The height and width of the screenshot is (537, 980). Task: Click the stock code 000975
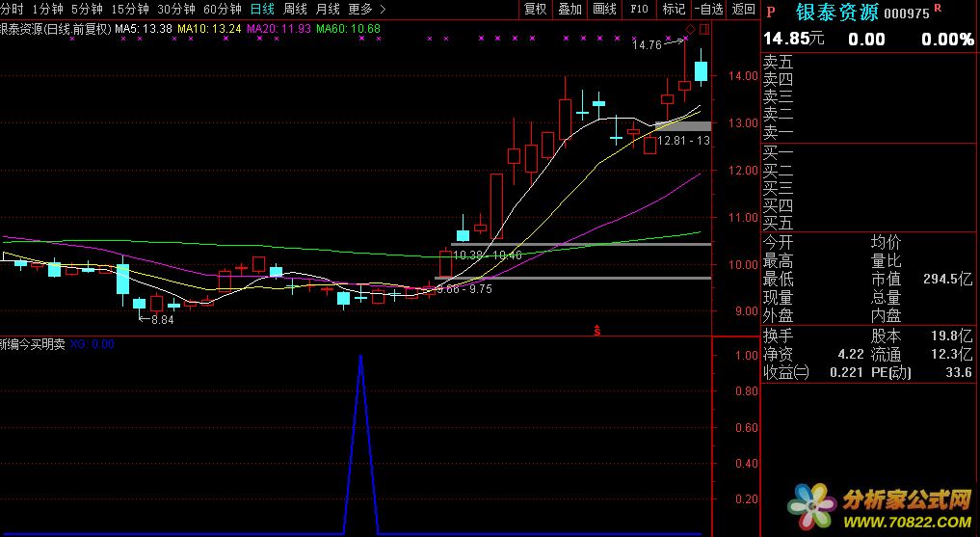(907, 13)
